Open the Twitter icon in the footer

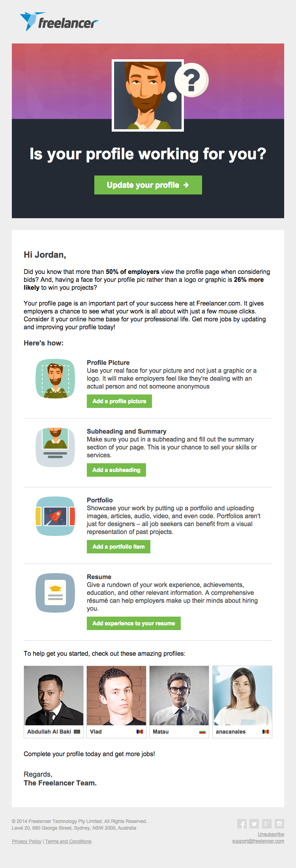point(254,824)
